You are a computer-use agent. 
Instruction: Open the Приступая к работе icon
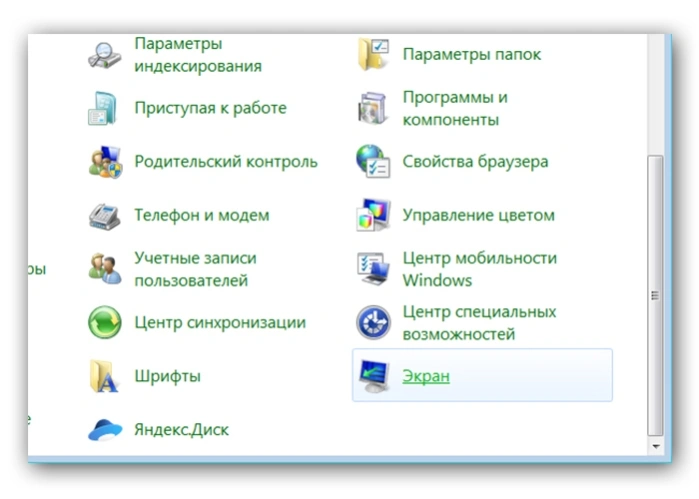pyautogui.click(x=103, y=108)
